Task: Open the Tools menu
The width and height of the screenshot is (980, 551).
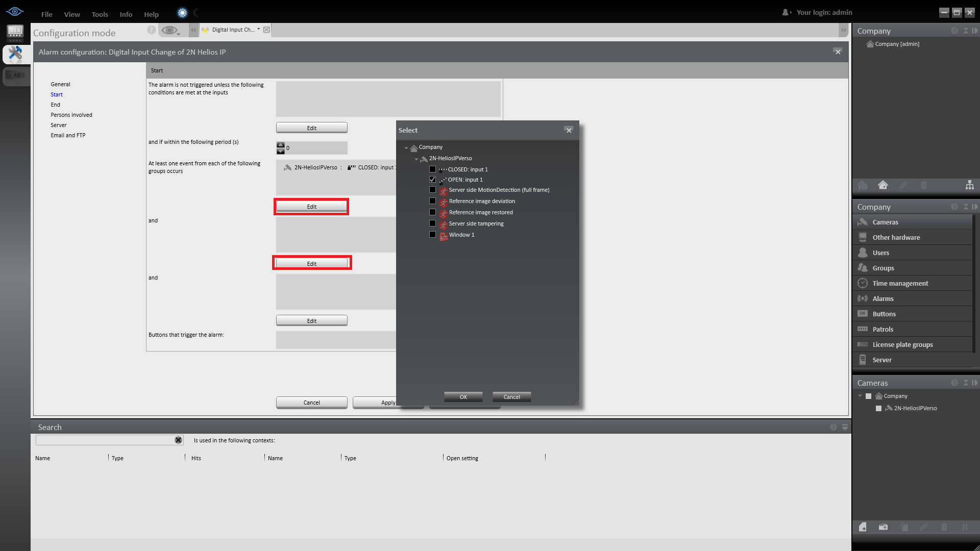Action: click(x=100, y=14)
